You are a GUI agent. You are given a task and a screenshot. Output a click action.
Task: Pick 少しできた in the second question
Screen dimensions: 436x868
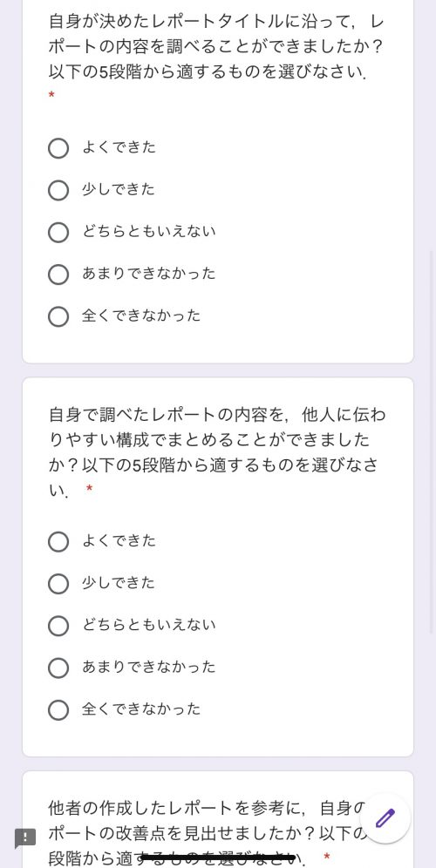pyautogui.click(x=58, y=584)
